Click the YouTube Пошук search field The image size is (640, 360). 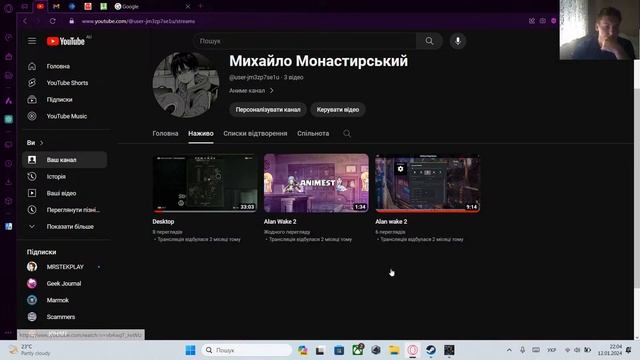(304, 41)
